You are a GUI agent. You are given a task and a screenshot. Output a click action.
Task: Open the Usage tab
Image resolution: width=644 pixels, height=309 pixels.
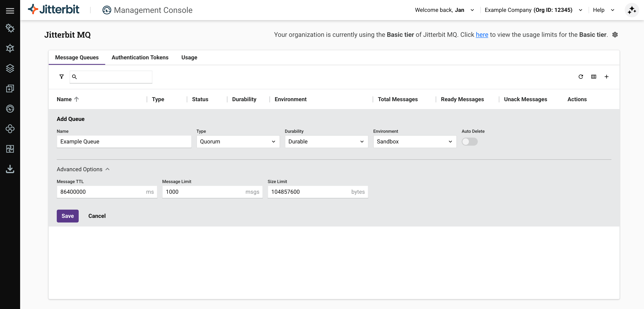coord(189,58)
